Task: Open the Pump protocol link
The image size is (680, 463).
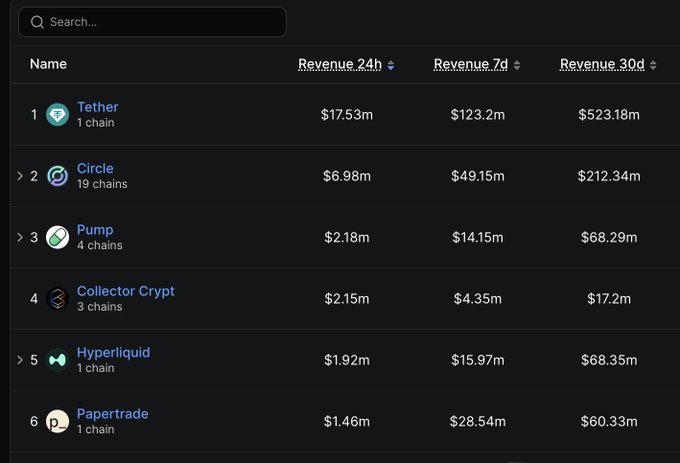Action: coord(95,230)
